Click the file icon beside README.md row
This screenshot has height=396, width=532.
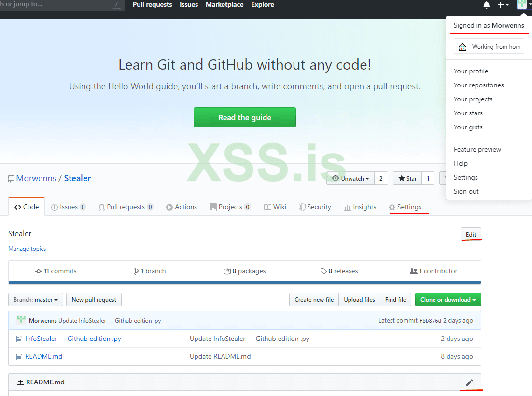[x=19, y=357]
